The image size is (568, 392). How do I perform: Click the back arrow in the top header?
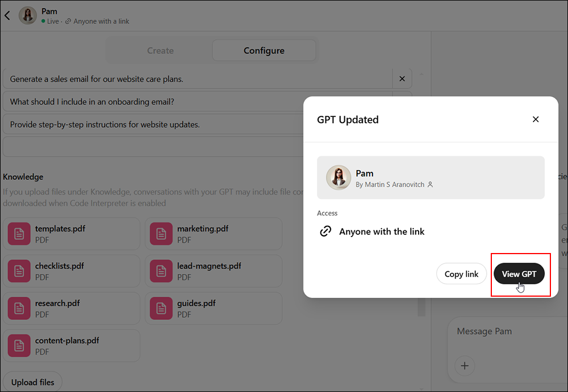(7, 15)
